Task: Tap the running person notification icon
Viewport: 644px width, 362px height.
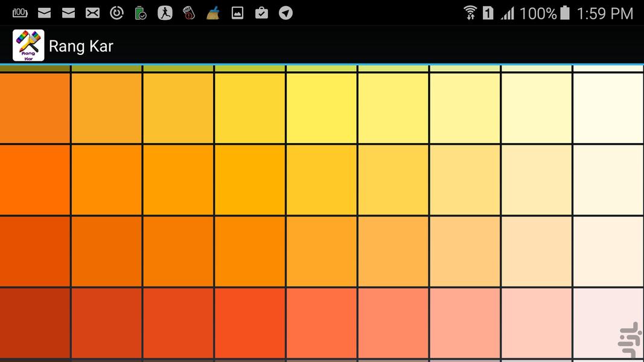Action: (165, 13)
